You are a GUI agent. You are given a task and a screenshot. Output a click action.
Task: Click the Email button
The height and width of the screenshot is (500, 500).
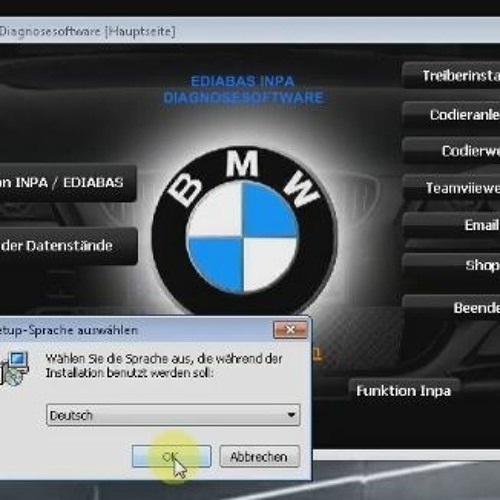point(452,225)
